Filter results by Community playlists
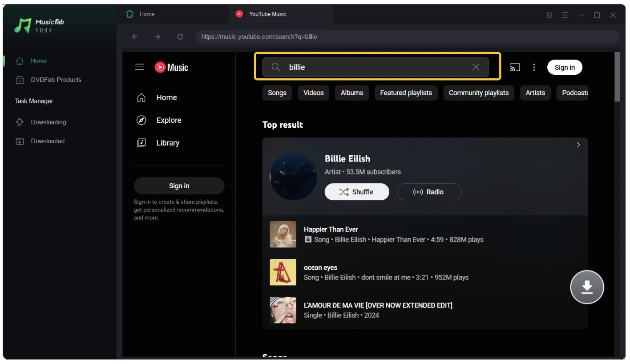The height and width of the screenshot is (364, 630). 479,93
